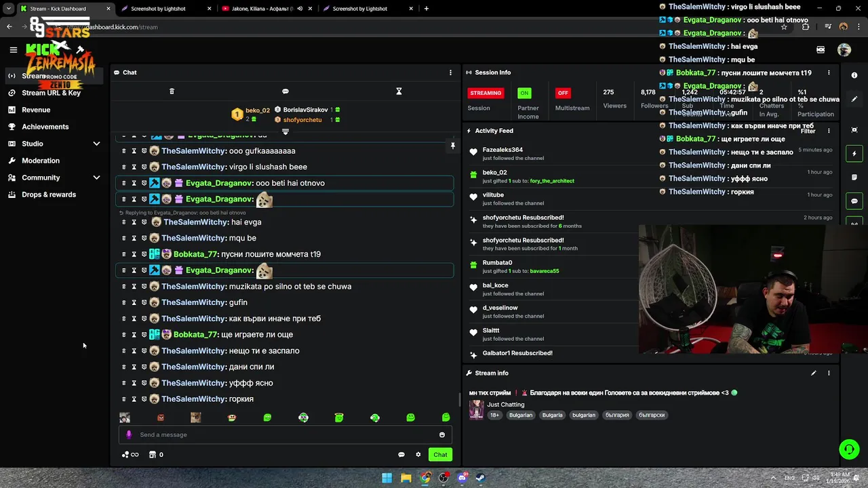Screen dimensions: 868x488
Task: Click the Bulgarian stream tag
Action: [x=521, y=415]
